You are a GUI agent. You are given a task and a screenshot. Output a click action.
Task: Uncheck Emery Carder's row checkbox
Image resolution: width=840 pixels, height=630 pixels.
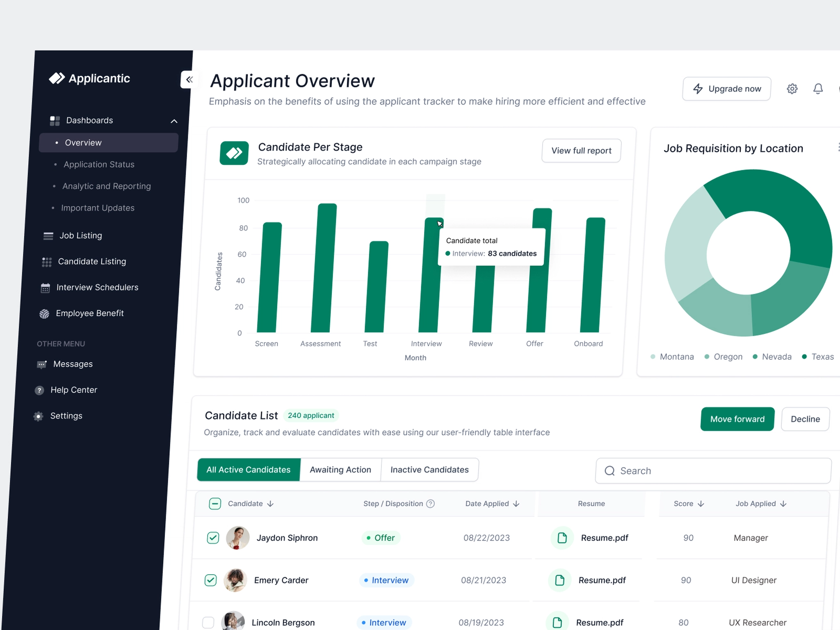click(x=210, y=580)
